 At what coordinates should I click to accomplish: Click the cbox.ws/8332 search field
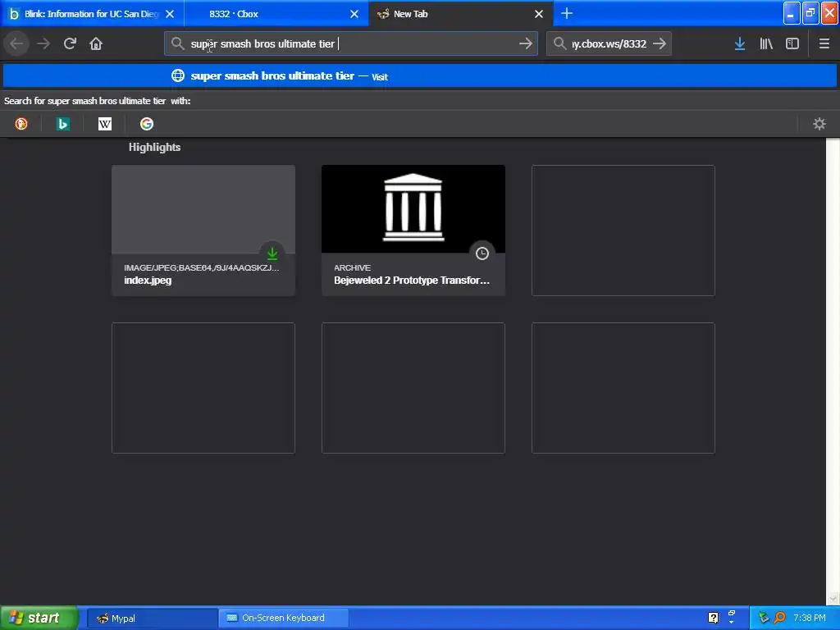609,44
